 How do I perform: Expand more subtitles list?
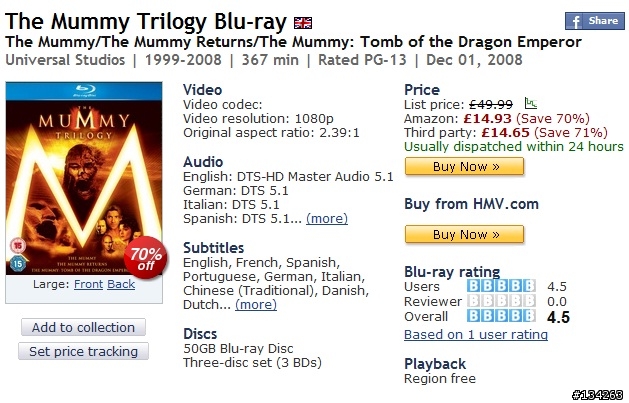pyautogui.click(x=256, y=304)
